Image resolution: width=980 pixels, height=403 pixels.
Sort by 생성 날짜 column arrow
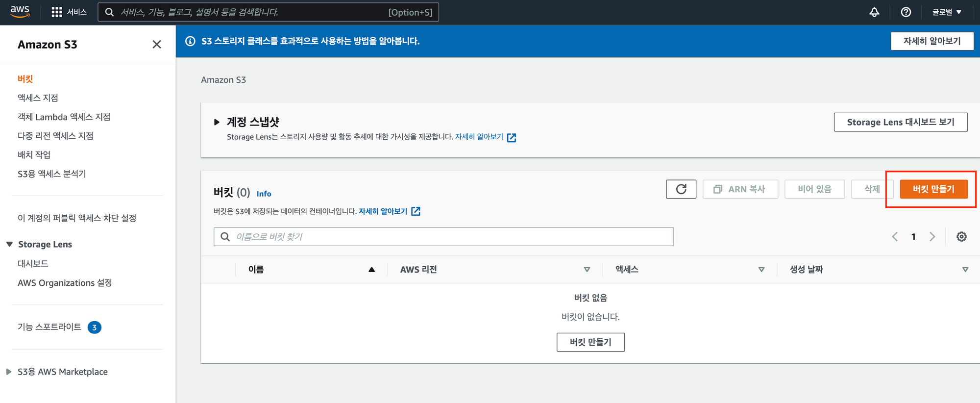click(965, 270)
